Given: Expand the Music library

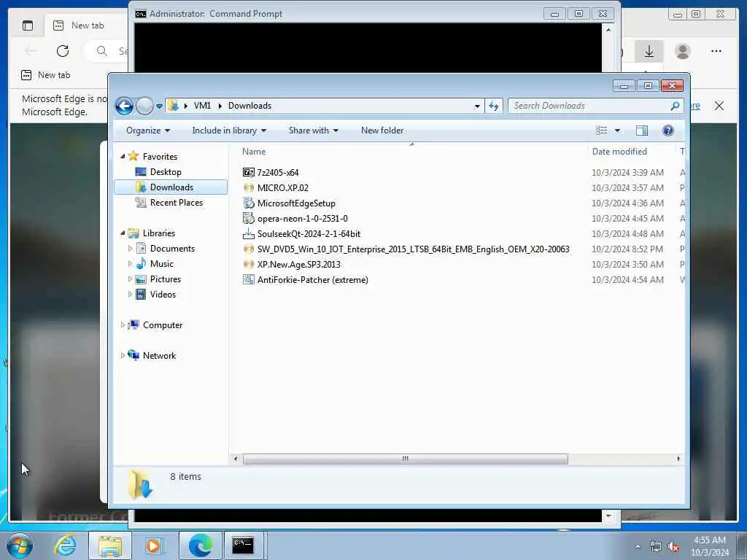Looking at the screenshot, I should (130, 264).
